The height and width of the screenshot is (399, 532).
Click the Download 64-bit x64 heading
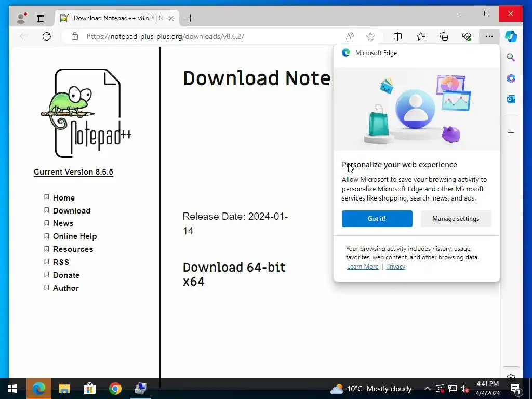point(234,274)
